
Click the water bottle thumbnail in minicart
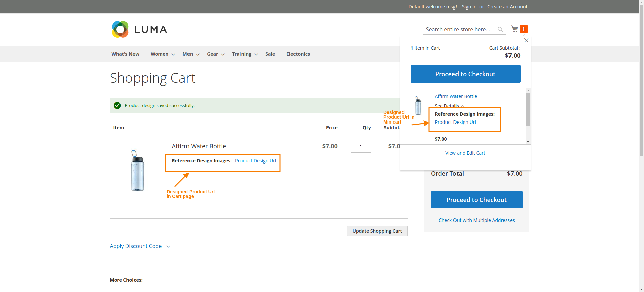[x=418, y=105]
